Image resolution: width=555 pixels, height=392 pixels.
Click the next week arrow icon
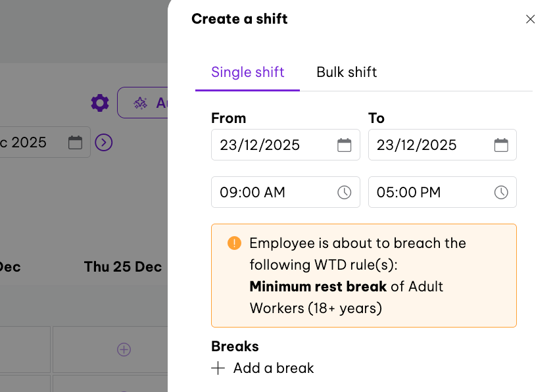click(104, 142)
